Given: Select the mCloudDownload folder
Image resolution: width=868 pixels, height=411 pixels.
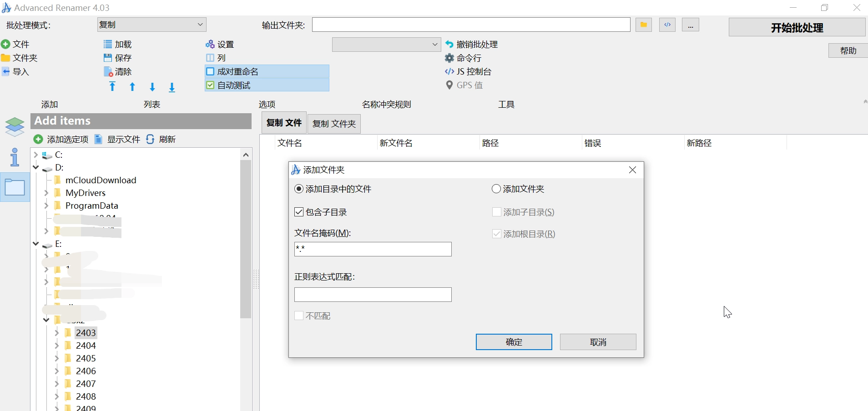Looking at the screenshot, I should (x=101, y=180).
